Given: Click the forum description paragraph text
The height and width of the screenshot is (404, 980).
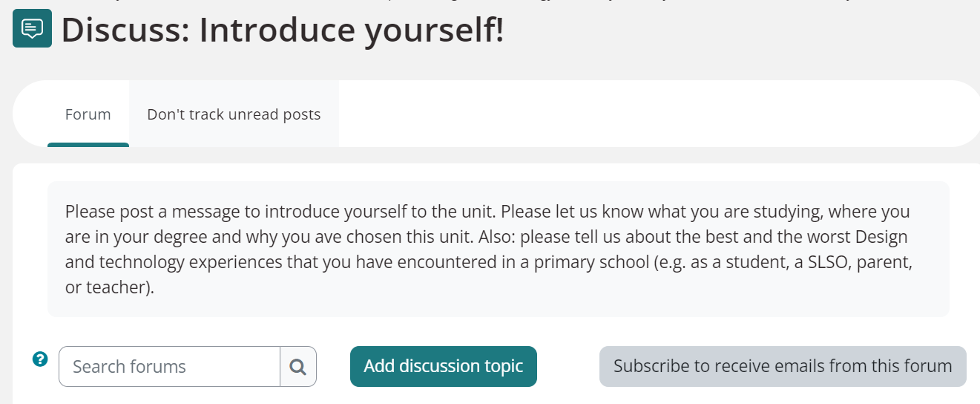Looking at the screenshot, I should 487,250.
